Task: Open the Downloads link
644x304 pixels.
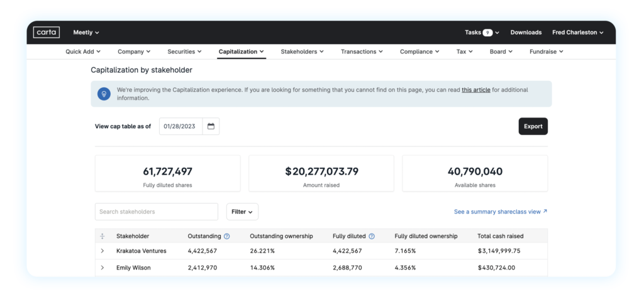Action: (x=526, y=33)
